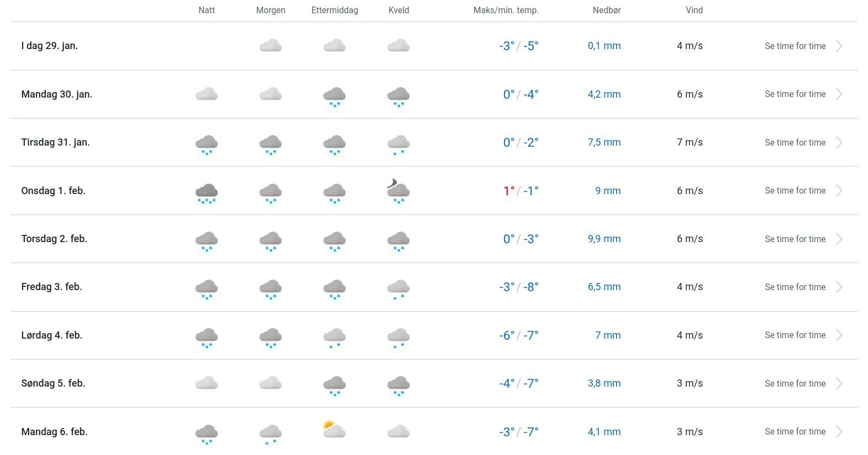The width and height of the screenshot is (868, 455).
Task: Click the 9,9 mm precipitation value
Action: 604,239
